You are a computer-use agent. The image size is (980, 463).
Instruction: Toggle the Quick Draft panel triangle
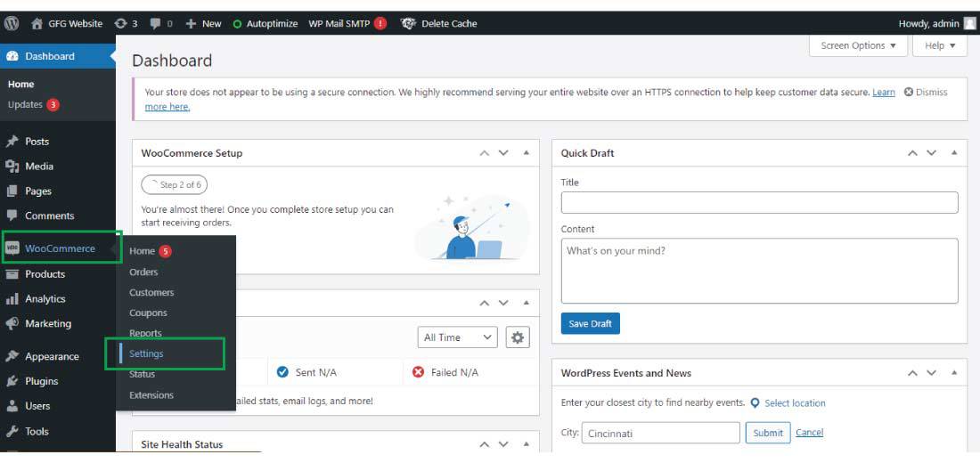(x=954, y=153)
